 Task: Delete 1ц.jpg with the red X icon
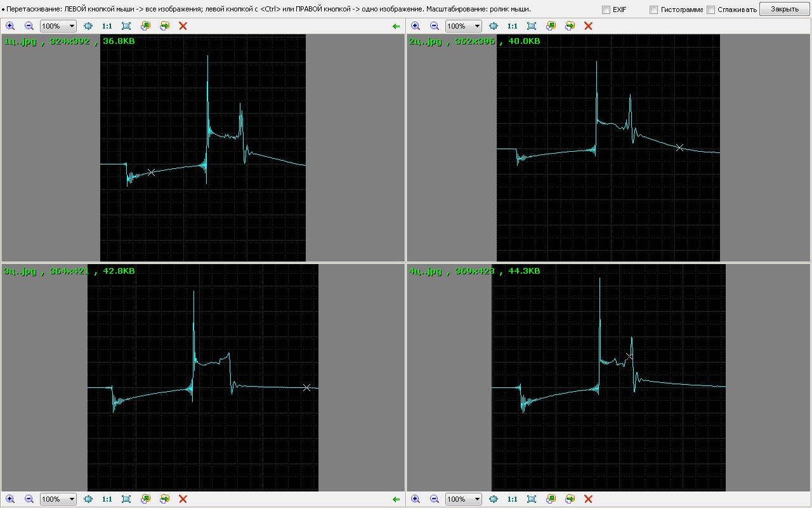(x=183, y=26)
